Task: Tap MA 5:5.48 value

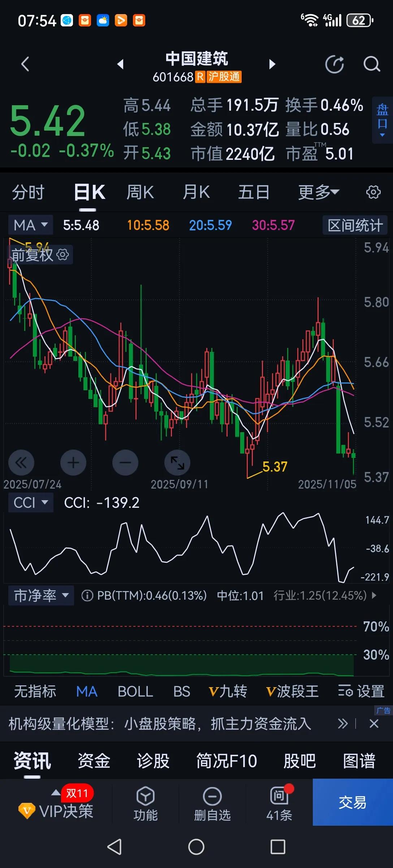Action: (81, 225)
